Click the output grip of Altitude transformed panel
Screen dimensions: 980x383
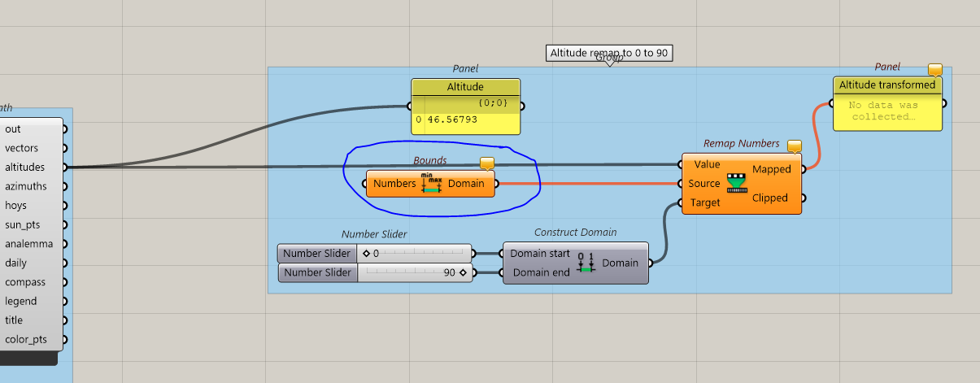click(945, 103)
